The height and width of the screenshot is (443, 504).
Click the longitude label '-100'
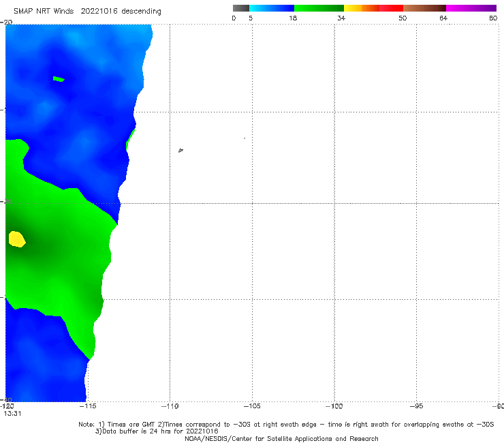point(334,406)
